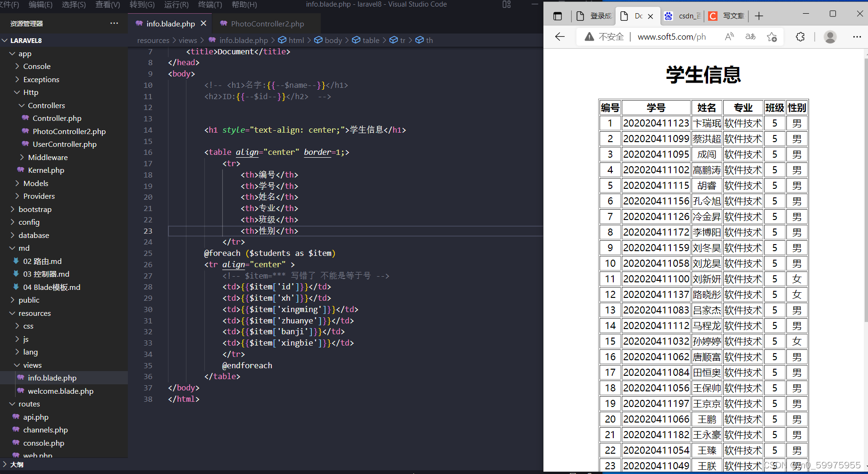Open the 终端(T) menu
The height and width of the screenshot is (474, 868).
pos(210,4)
